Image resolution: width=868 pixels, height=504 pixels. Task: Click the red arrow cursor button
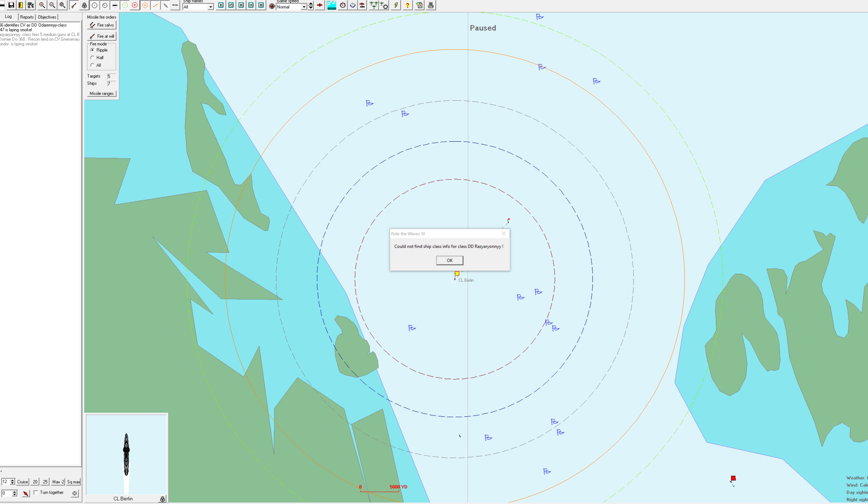(26, 493)
